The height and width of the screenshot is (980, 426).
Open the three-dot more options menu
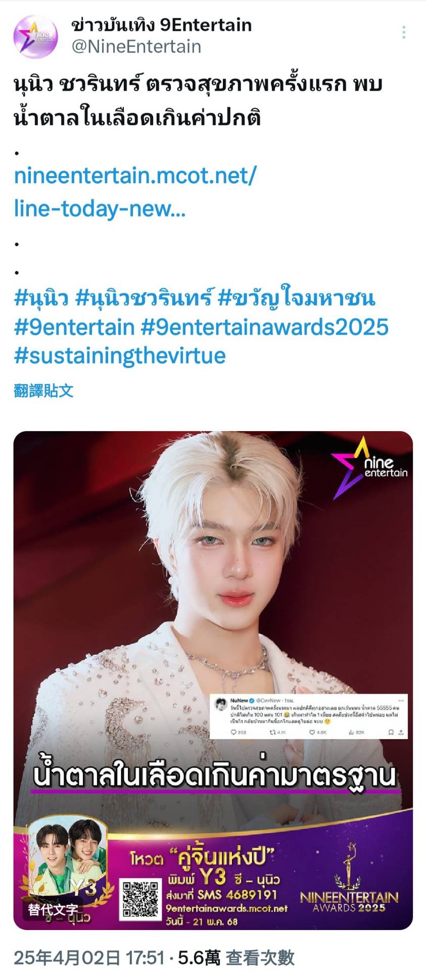404,32
